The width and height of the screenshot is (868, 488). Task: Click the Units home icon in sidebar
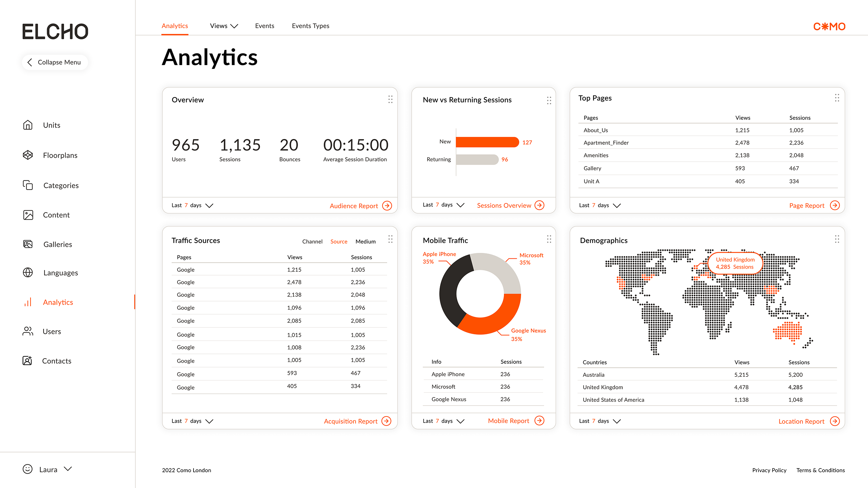(28, 125)
